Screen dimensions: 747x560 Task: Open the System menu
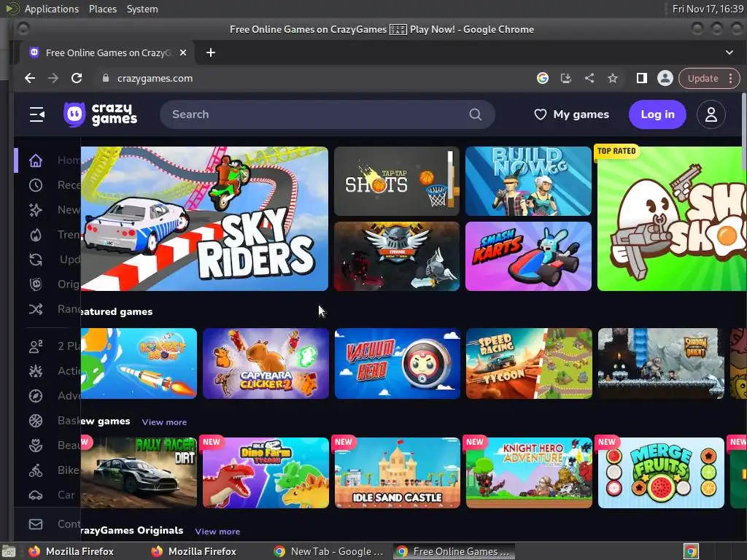pos(142,9)
